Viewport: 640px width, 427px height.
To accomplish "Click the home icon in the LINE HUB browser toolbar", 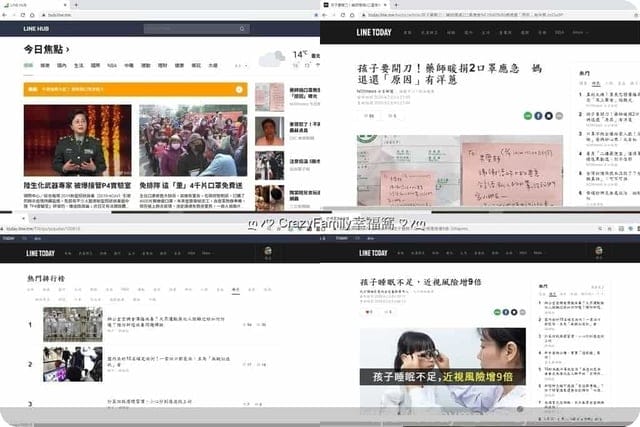I will tap(32, 15).
